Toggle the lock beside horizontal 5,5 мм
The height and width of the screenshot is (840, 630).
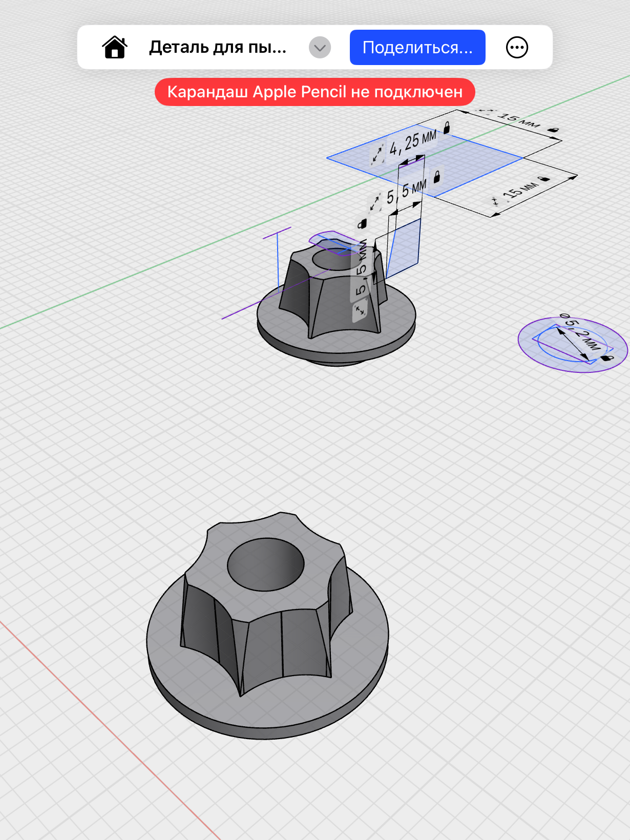(437, 177)
